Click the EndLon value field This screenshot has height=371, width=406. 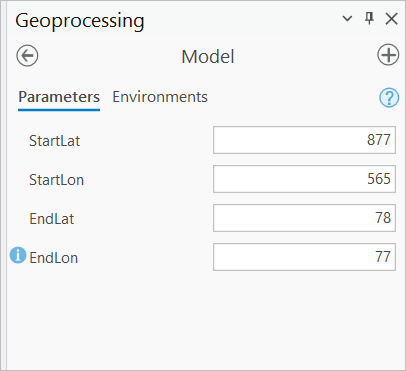(304, 257)
